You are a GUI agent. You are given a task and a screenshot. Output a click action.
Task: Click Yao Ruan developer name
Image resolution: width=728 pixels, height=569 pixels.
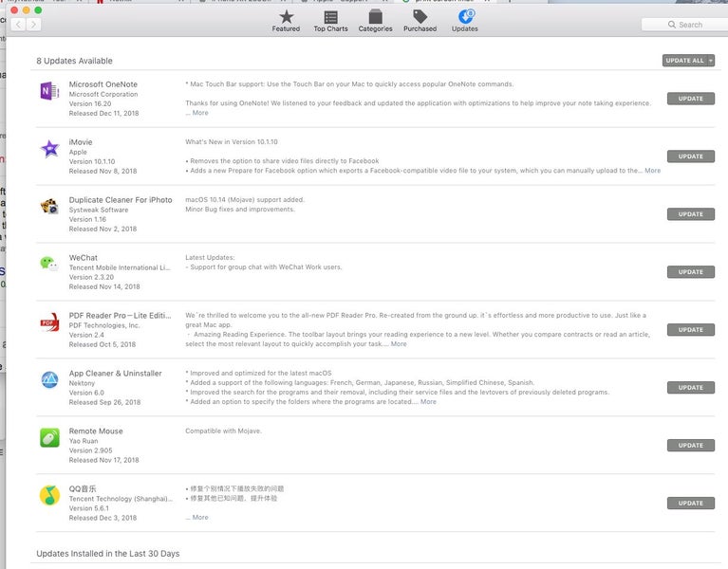pyautogui.click(x=84, y=441)
